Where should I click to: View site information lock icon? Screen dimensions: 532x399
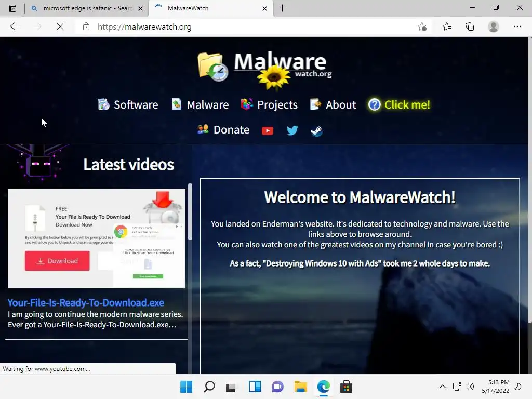[x=86, y=26]
